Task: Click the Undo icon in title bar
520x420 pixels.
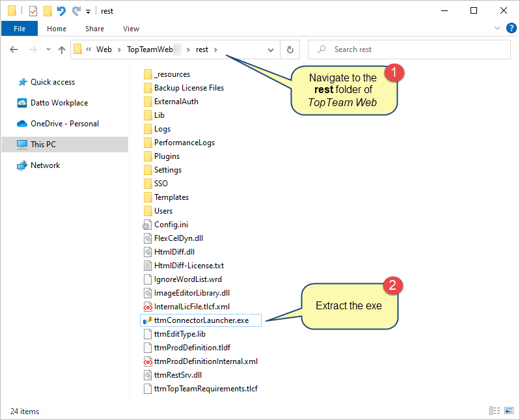Action: coord(61,11)
